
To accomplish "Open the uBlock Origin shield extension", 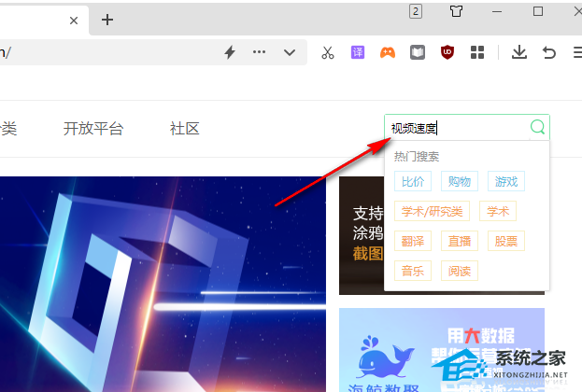I will pos(447,52).
